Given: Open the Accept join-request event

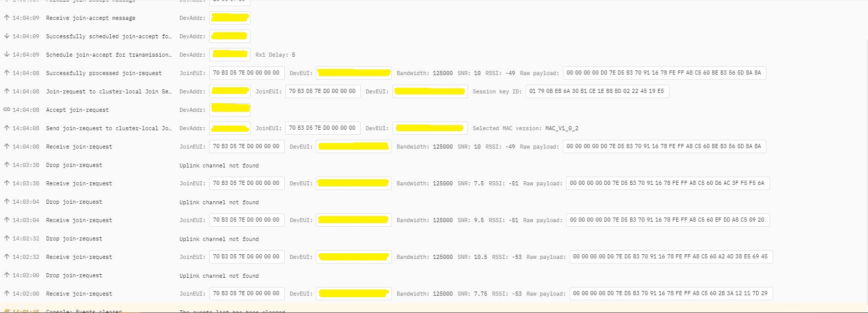Looking at the screenshot, I should click(77, 110).
